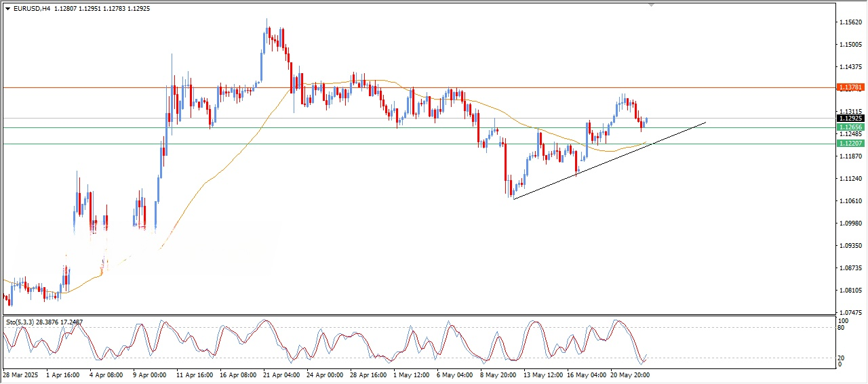Click the 4 Apr 08:00 time label
Image resolution: width=868 pixels, height=384 pixels.
click(105, 375)
